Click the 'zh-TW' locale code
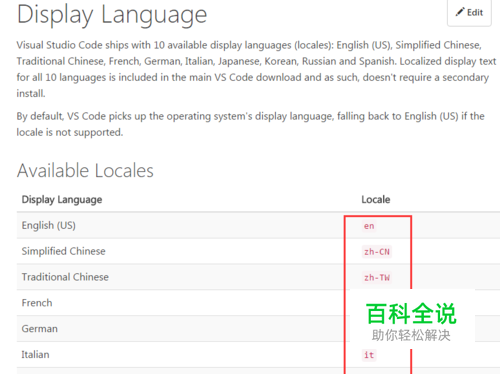 point(377,278)
